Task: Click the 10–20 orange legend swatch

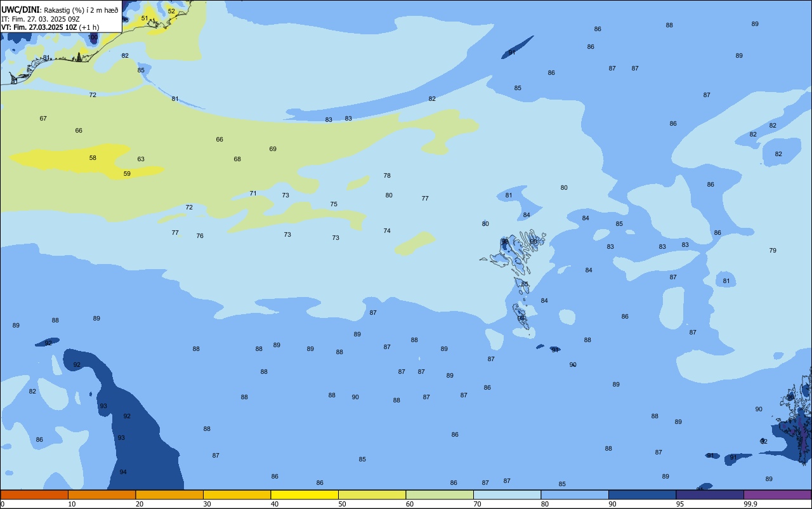Action: pos(101,494)
